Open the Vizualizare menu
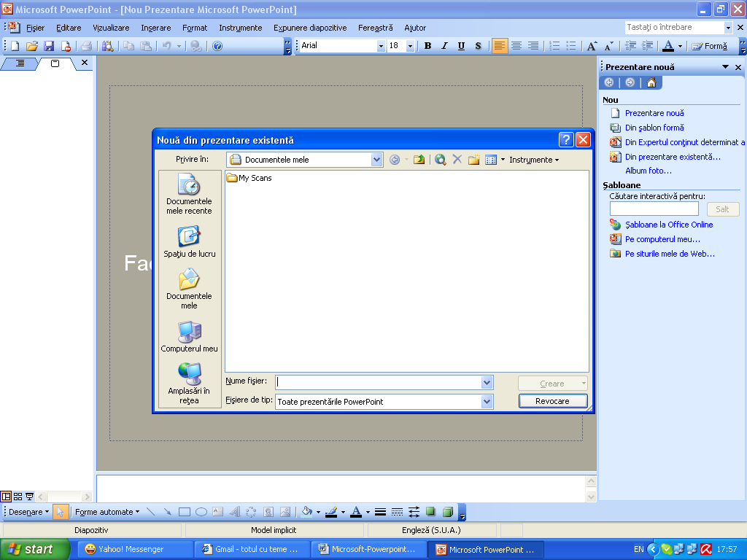The width and height of the screenshot is (747, 560). click(111, 28)
